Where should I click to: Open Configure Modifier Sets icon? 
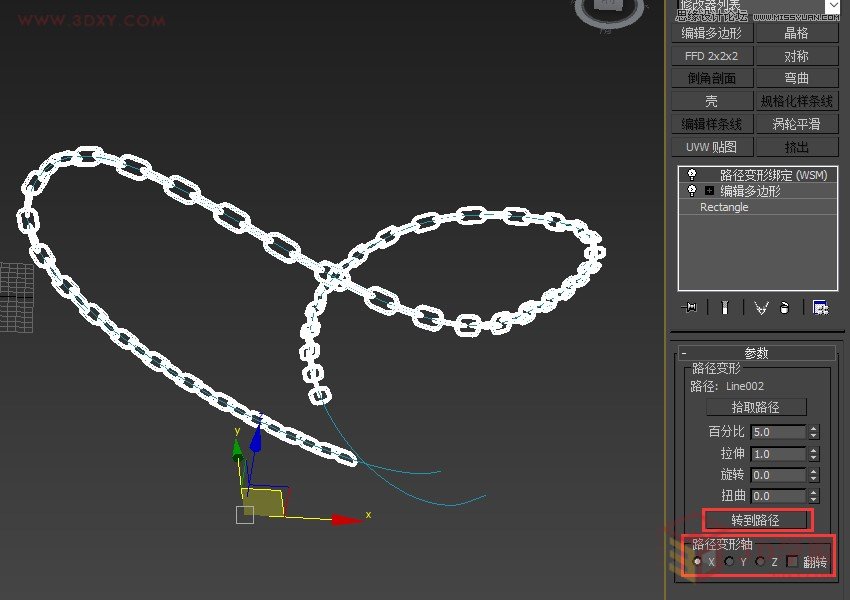tap(820, 308)
